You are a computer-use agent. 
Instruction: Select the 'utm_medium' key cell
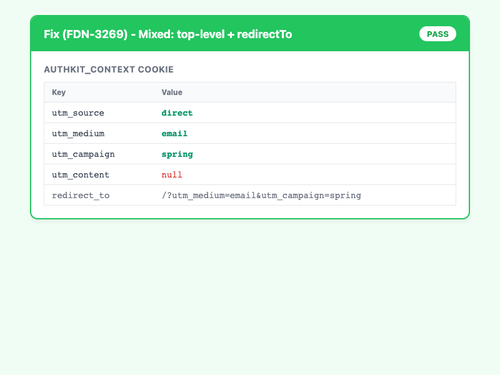[x=78, y=134]
